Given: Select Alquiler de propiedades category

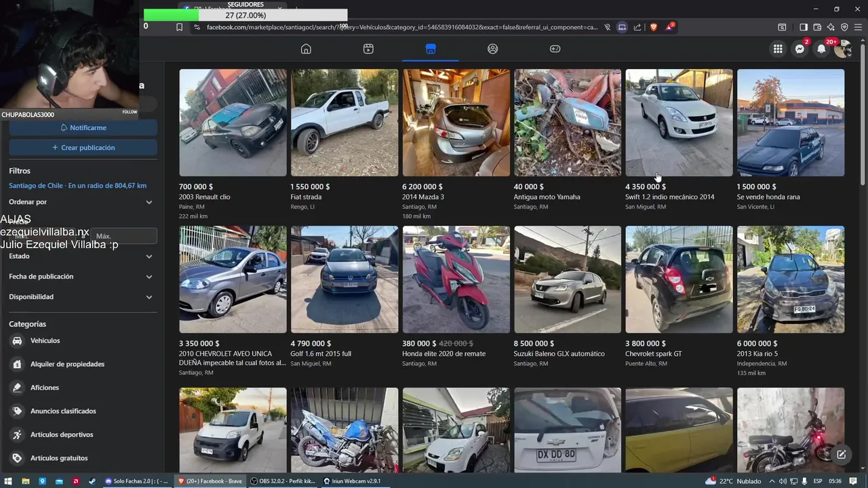Looking at the screenshot, I should (81, 364).
